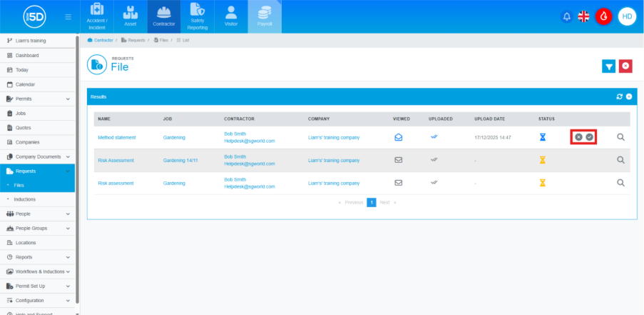
Task: Expand the Company Documents menu
Action: pos(68,156)
